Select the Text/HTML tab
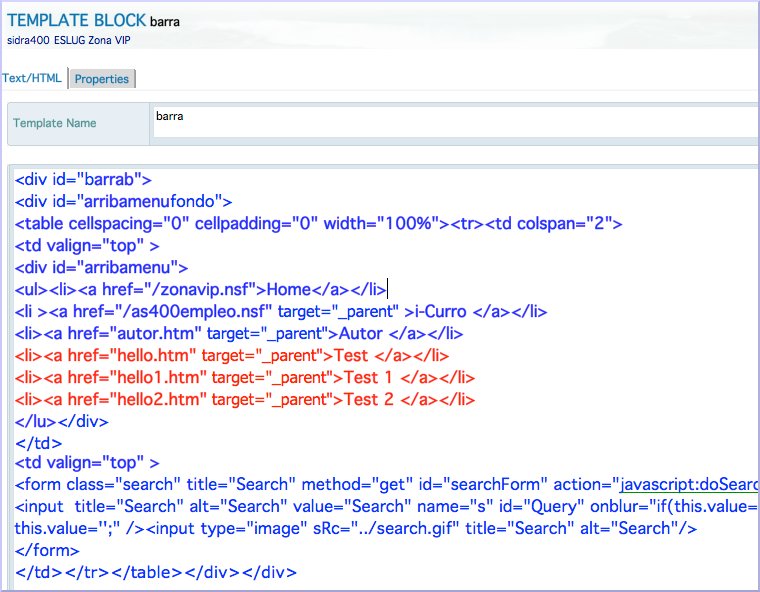This screenshot has height=592, width=760. 32,78
